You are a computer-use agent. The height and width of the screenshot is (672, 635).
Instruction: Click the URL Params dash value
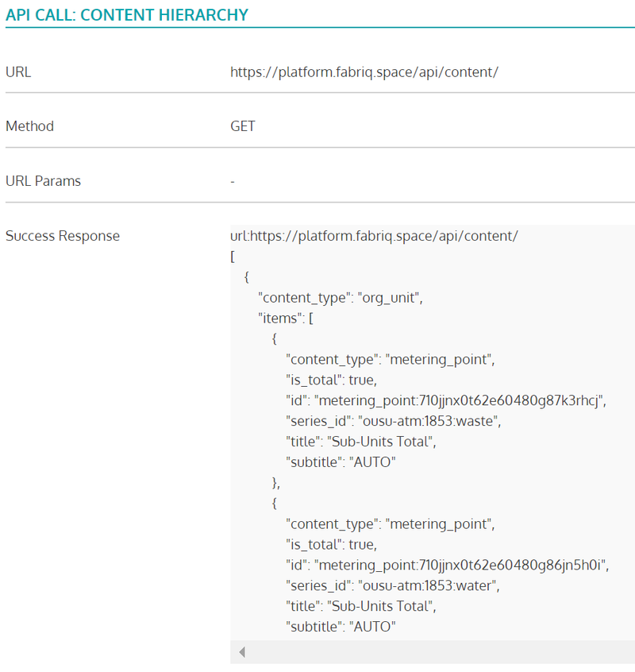tap(233, 182)
